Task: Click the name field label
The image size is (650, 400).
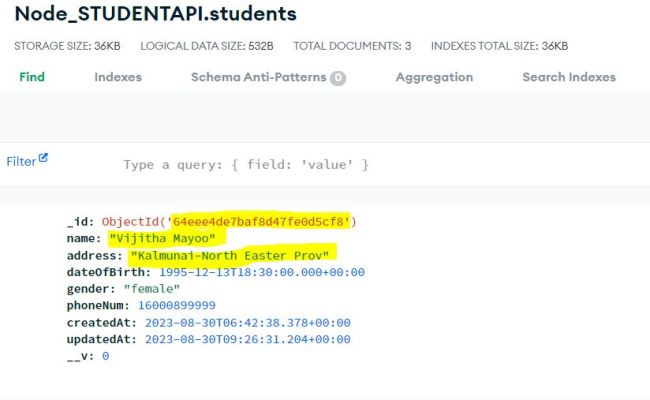Action: (84, 238)
